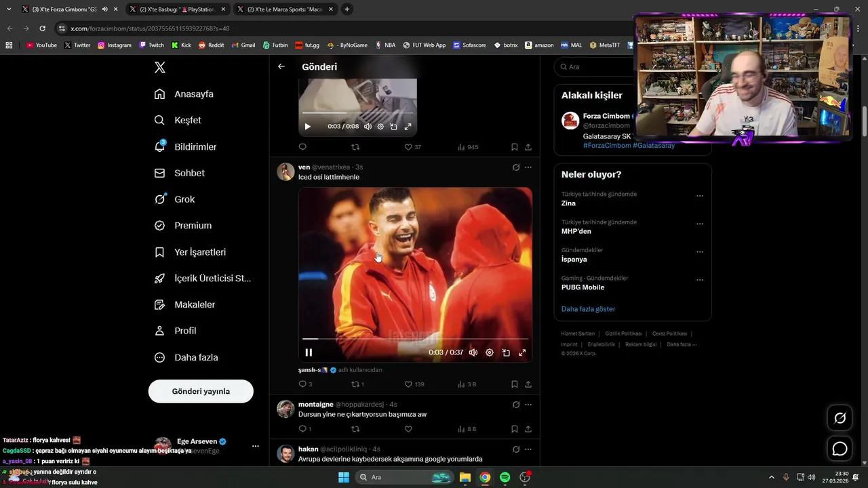The image size is (868, 488).
Task: Click Daha fazla göster link
Action: coord(588,309)
